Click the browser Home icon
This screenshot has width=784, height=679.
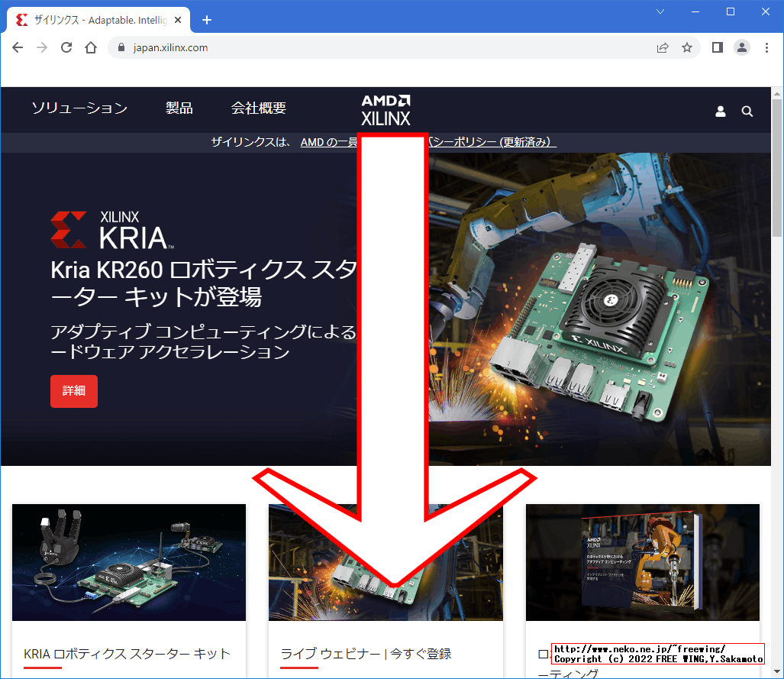[x=91, y=47]
